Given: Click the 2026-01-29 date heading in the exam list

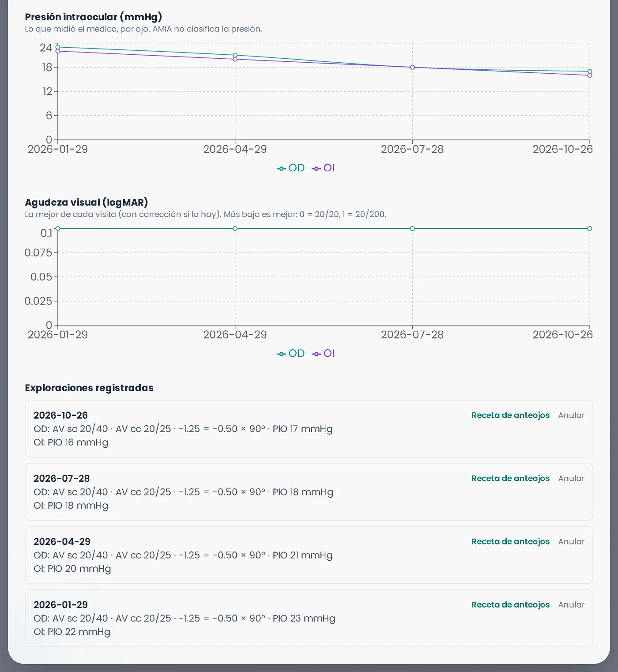Looking at the screenshot, I should pyautogui.click(x=60, y=605).
